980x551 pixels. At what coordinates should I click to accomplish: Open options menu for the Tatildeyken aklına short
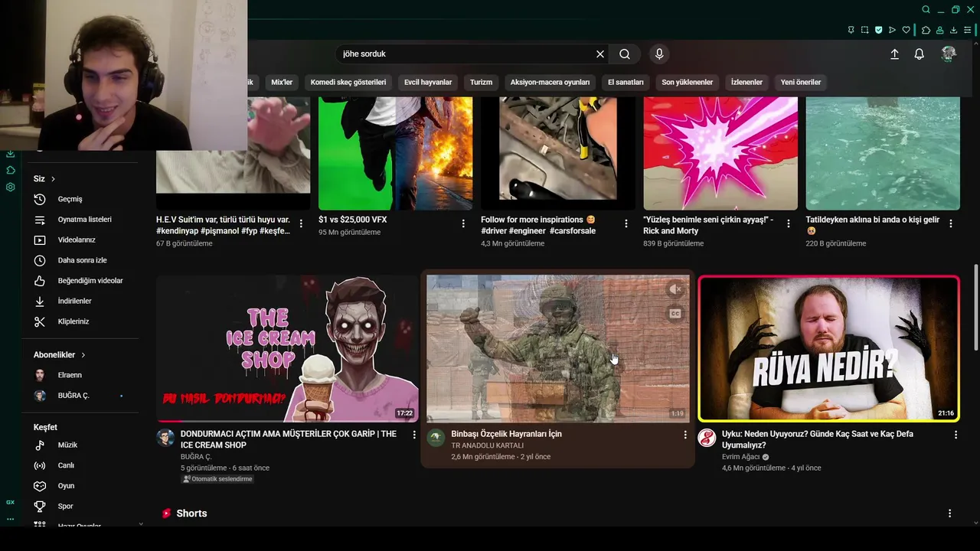(x=951, y=223)
